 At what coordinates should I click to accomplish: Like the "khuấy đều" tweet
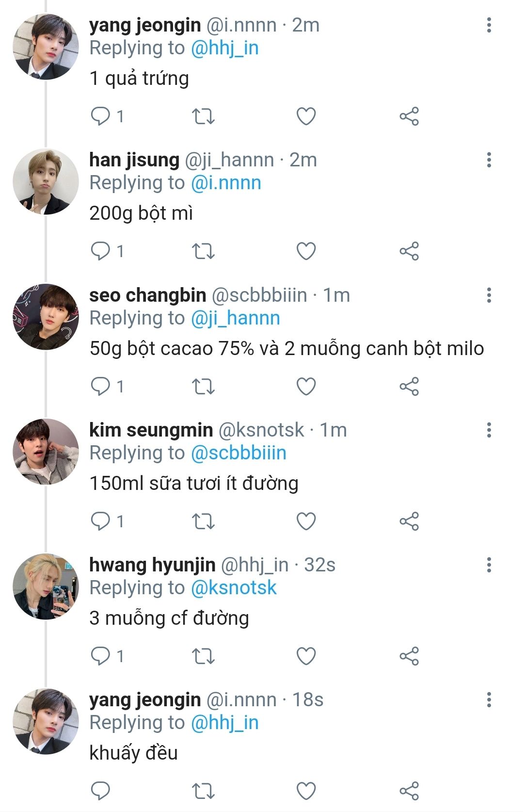point(306,791)
